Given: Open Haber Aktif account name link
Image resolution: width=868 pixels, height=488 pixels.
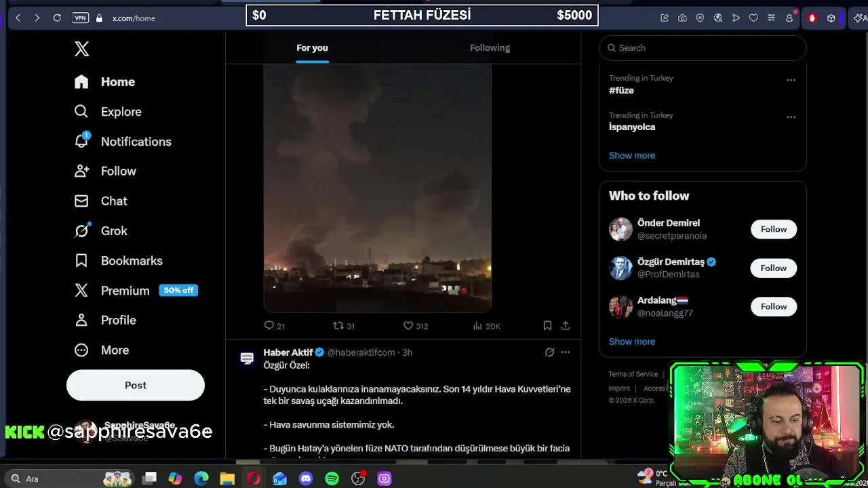Looking at the screenshot, I should (x=288, y=352).
